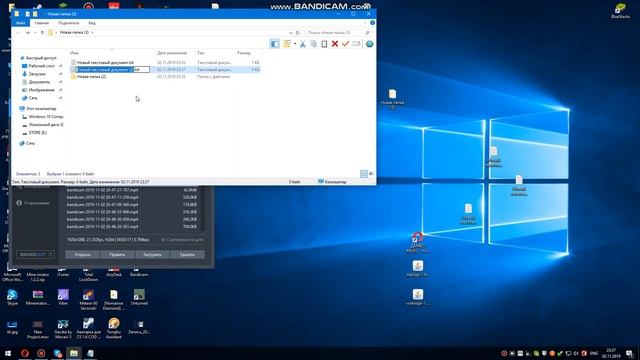The width and height of the screenshot is (640, 360).
Task: Click the properties sheet icon beside preview pane toggle
Action: pos(287,44)
